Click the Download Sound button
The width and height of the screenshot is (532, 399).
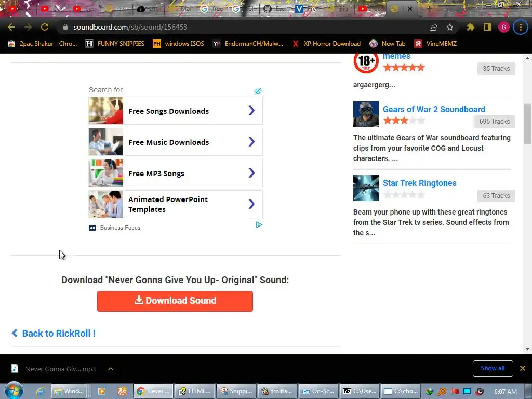pos(175,301)
